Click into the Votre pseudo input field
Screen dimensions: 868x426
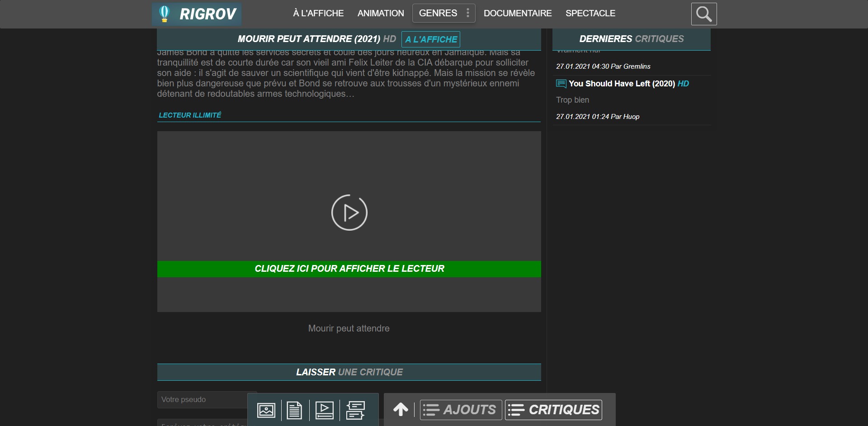click(207, 400)
